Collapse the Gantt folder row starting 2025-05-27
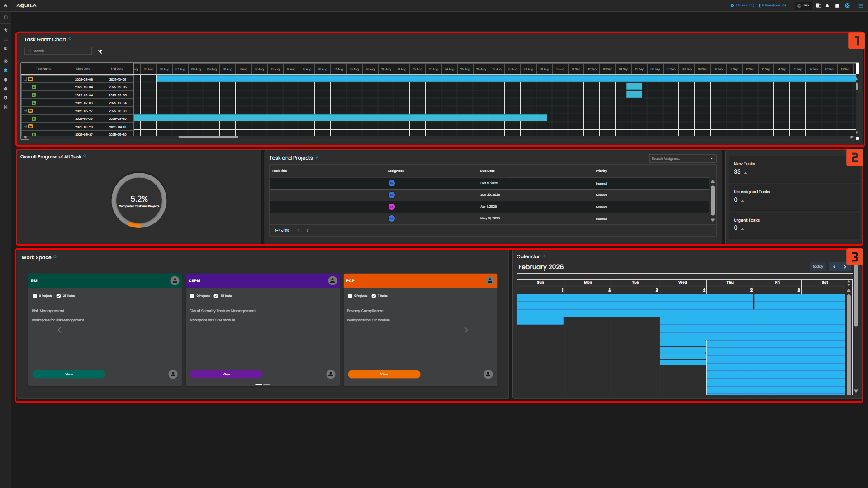This screenshot has height=488, width=868. click(x=25, y=111)
